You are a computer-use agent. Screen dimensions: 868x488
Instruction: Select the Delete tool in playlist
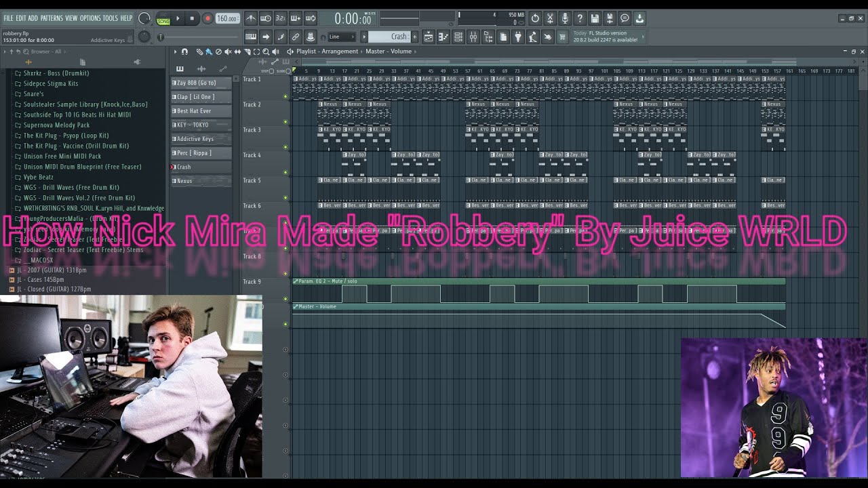pyautogui.click(x=218, y=52)
